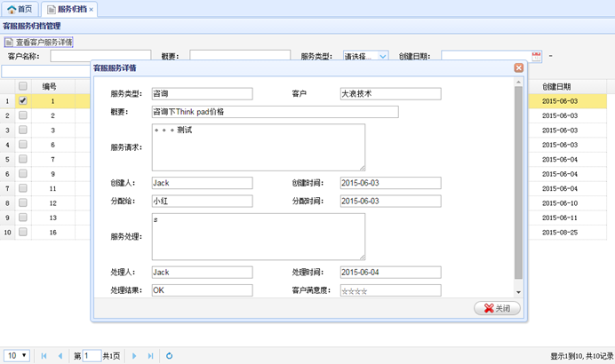
Task: Click the 服务类型 field showing 咨询
Action: click(202, 93)
